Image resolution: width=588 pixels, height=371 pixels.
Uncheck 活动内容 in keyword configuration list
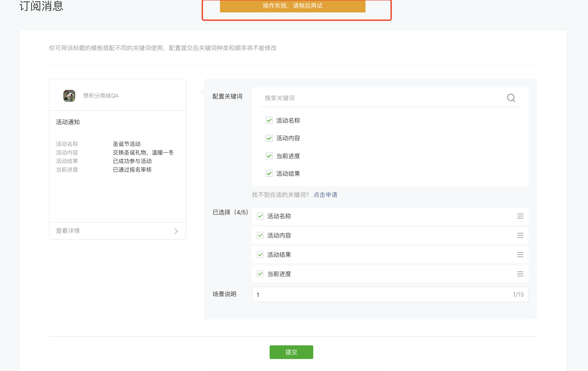[269, 138]
